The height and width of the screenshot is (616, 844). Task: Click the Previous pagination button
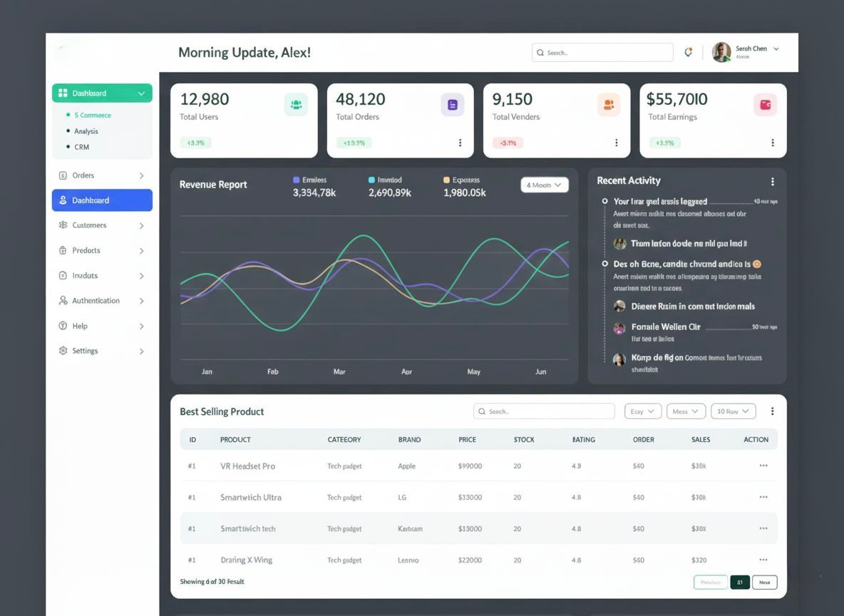tap(710, 582)
